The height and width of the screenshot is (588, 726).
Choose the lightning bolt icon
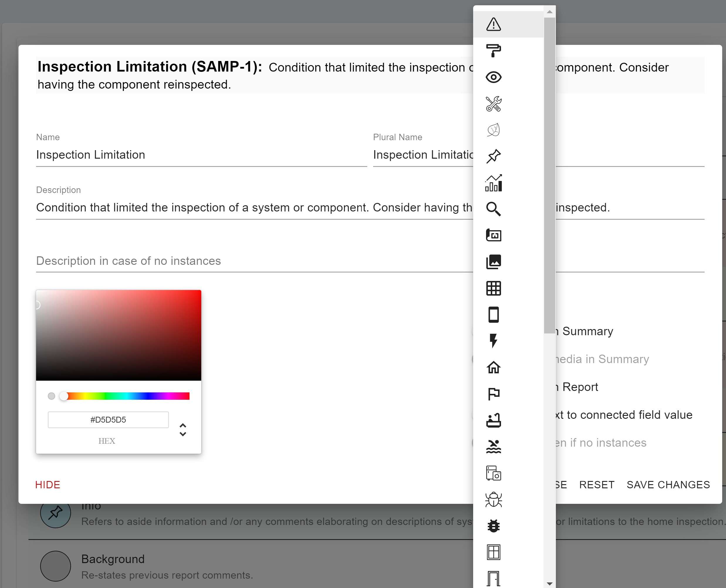tap(493, 341)
